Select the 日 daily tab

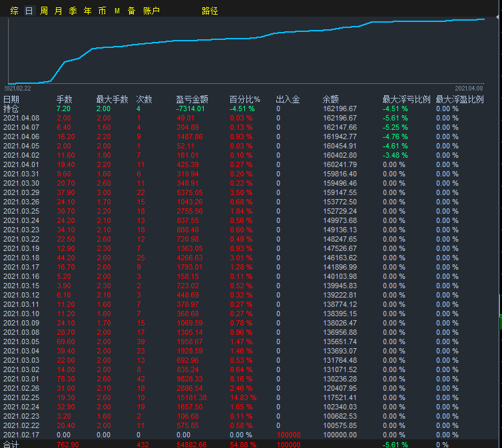[x=29, y=11]
